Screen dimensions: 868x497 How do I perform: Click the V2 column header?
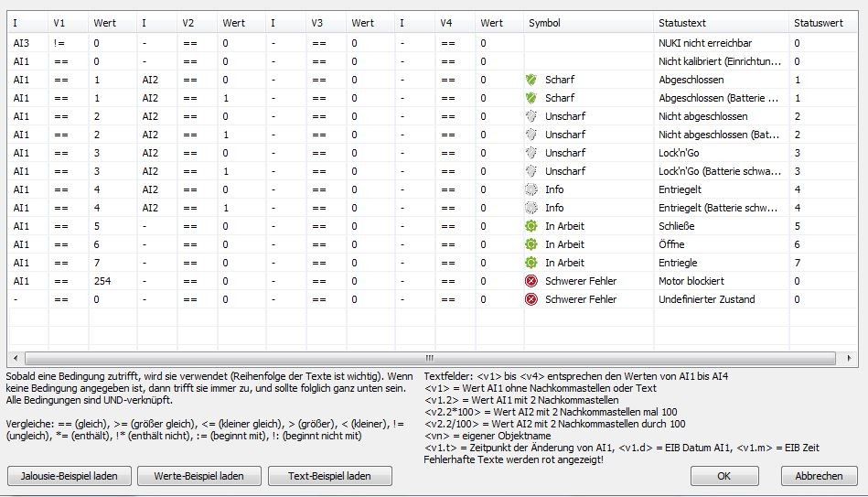pos(197,23)
